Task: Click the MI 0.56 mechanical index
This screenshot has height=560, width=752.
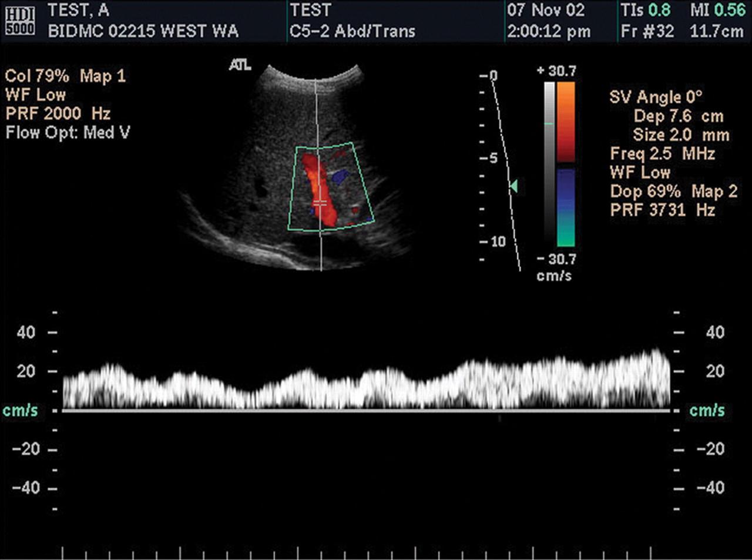Action: (x=718, y=11)
